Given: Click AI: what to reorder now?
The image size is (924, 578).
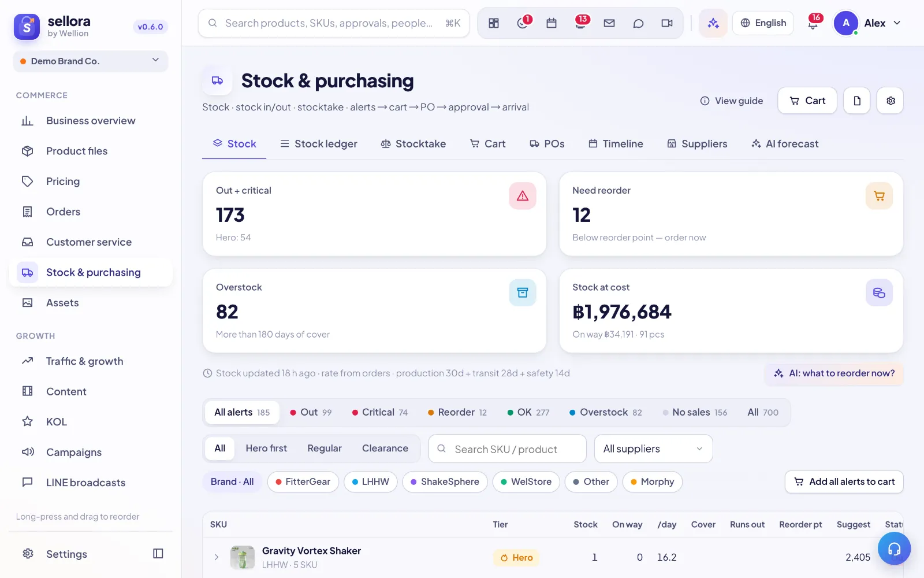Looking at the screenshot, I should [x=834, y=373].
